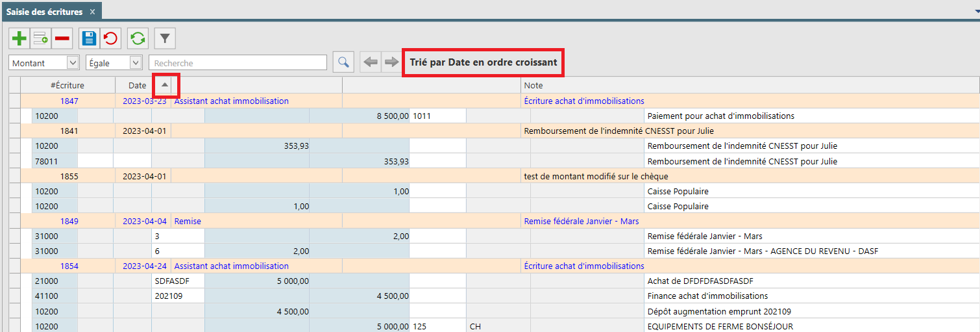
Task: Undo changes with red circular arrow
Action: [110, 39]
